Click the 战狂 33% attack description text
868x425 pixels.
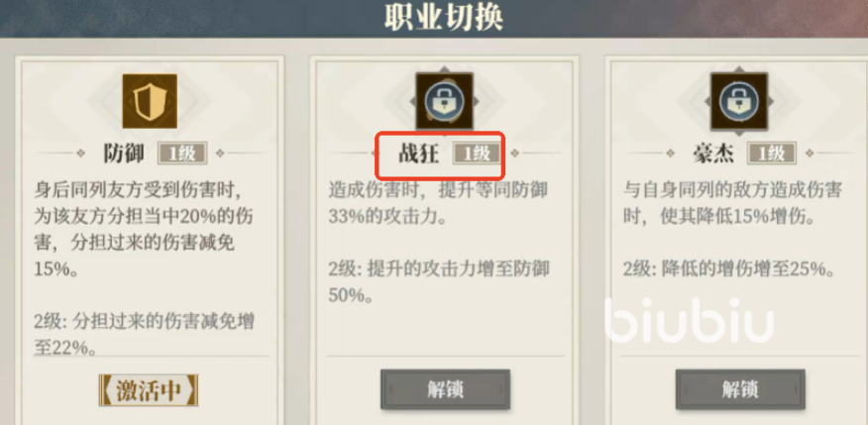(438, 203)
